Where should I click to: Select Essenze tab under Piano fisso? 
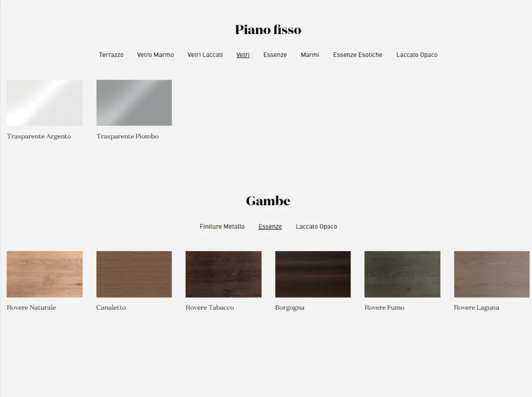coord(275,55)
